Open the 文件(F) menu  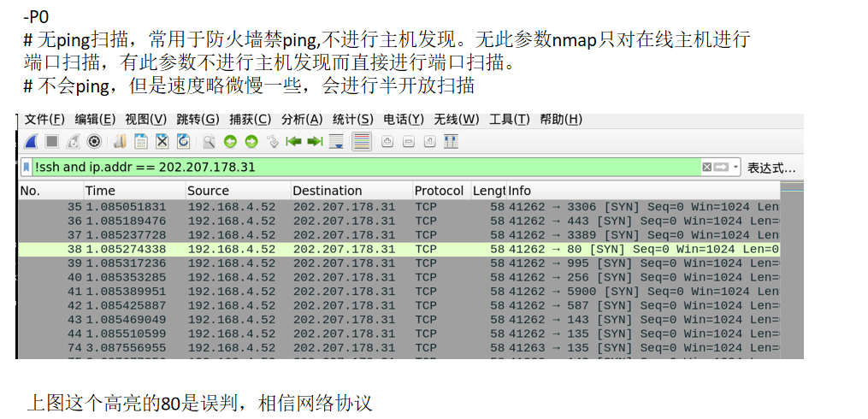(44, 120)
